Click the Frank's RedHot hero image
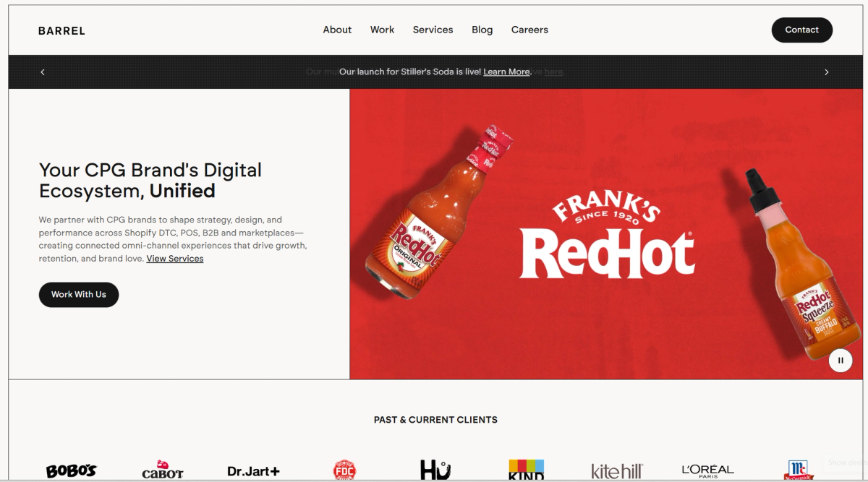 tap(605, 234)
